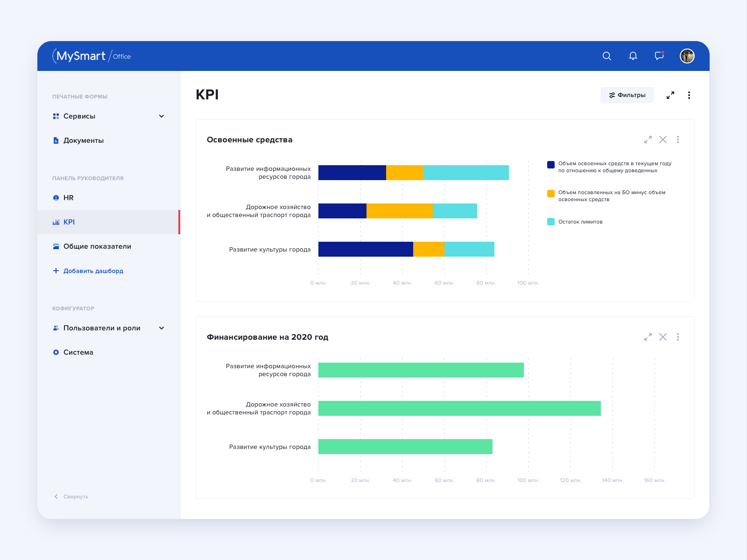
Task: Open the notifications bell
Action: (633, 56)
